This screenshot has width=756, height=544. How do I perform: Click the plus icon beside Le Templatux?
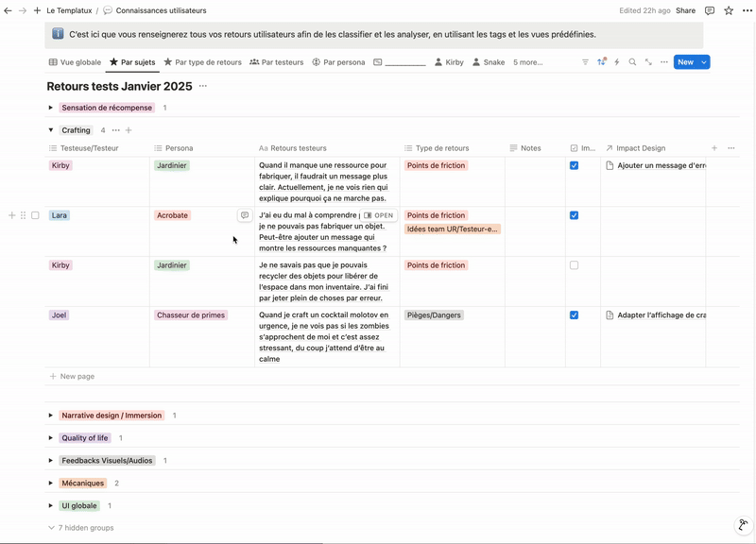pyautogui.click(x=37, y=10)
